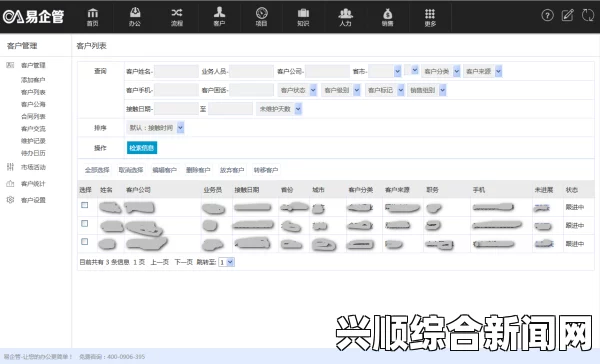Open the 客户级别 dropdown
The image size is (600, 364).
[341, 90]
